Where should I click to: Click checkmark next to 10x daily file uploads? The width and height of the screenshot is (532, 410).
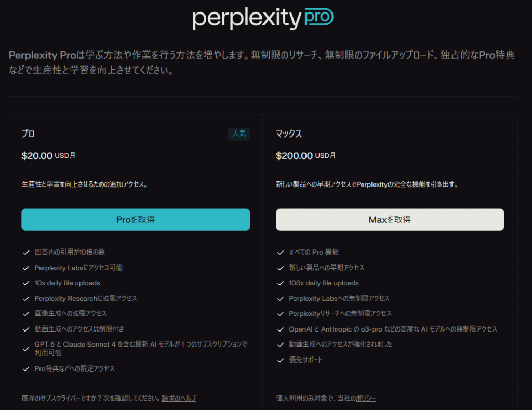25,284
